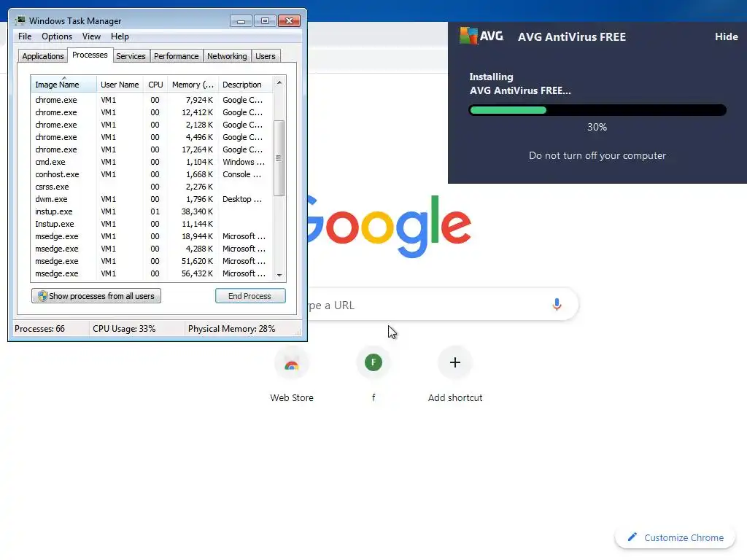Sort by the Image Name column header

[64, 85]
